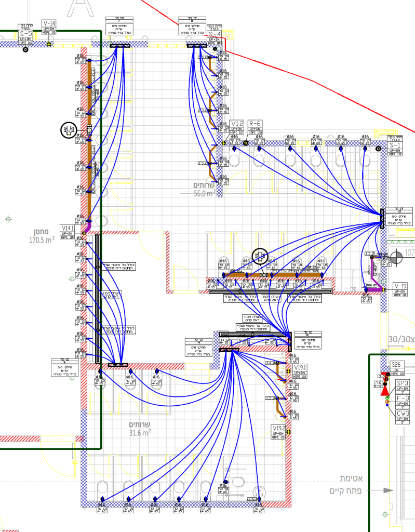Click the large letter A outline
The image size is (415, 532).
point(81,8)
